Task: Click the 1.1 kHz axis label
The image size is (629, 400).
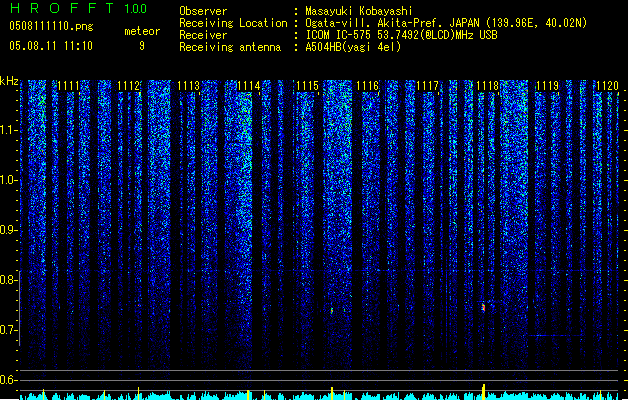Action: click(x=8, y=130)
